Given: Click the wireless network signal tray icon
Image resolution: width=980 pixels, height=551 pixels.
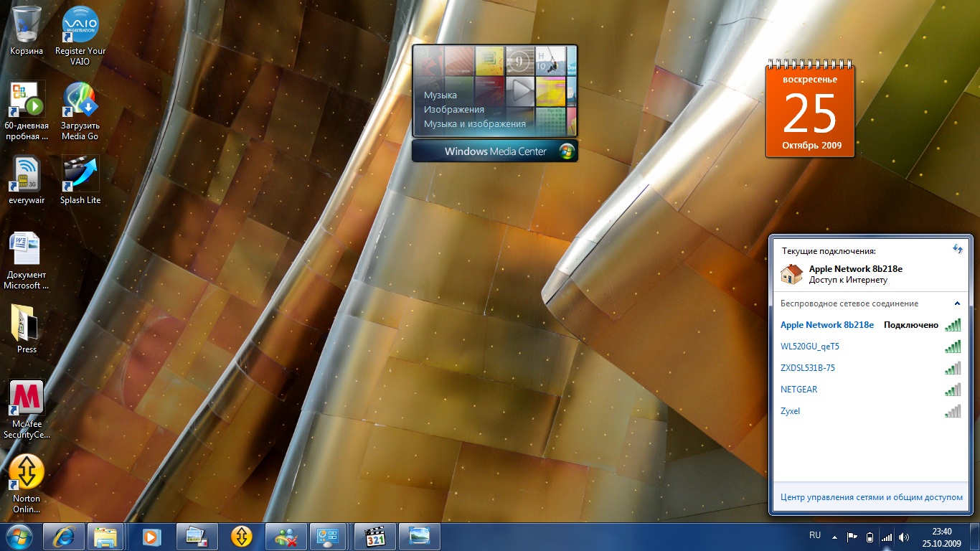Looking at the screenshot, I should coord(887,537).
